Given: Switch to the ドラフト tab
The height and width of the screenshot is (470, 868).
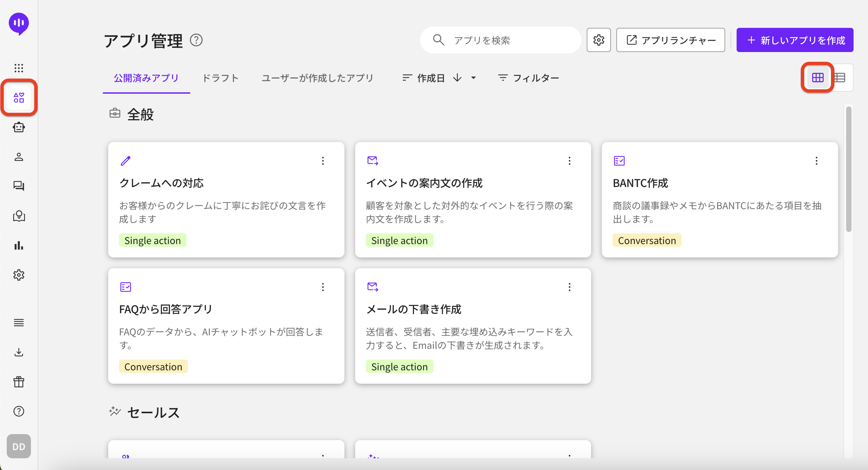Looking at the screenshot, I should coord(220,78).
